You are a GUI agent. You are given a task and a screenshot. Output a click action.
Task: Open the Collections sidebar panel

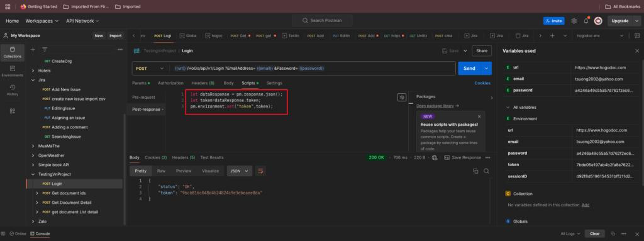point(13,53)
